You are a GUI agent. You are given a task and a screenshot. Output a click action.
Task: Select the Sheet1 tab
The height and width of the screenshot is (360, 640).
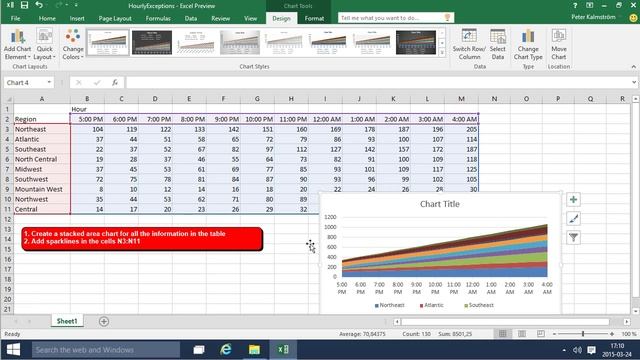click(67, 321)
